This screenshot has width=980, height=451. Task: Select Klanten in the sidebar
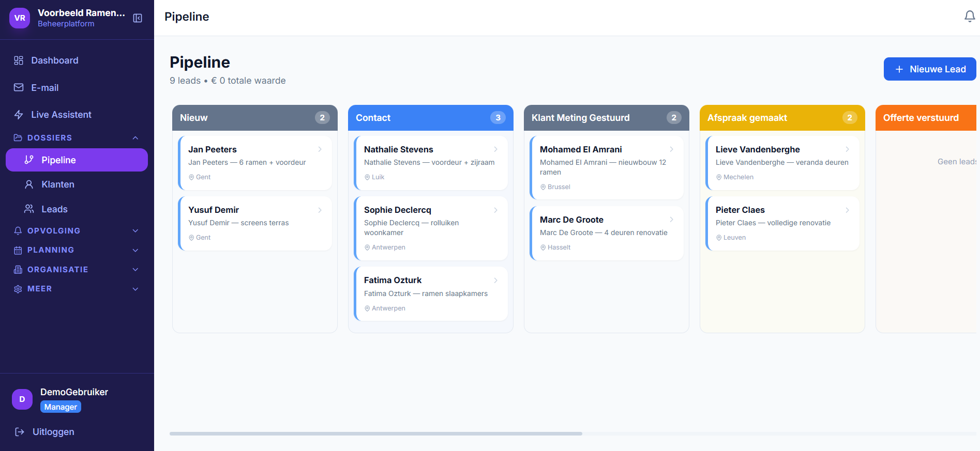[x=77, y=184]
